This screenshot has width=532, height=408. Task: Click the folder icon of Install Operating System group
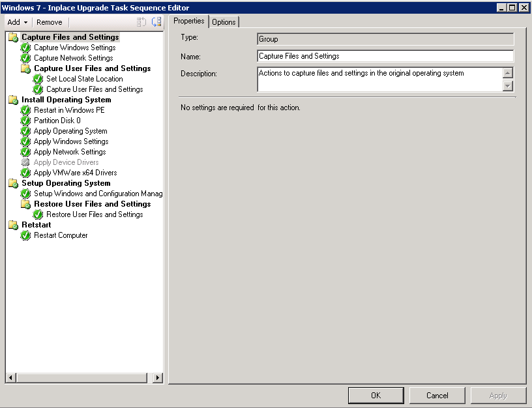13,100
